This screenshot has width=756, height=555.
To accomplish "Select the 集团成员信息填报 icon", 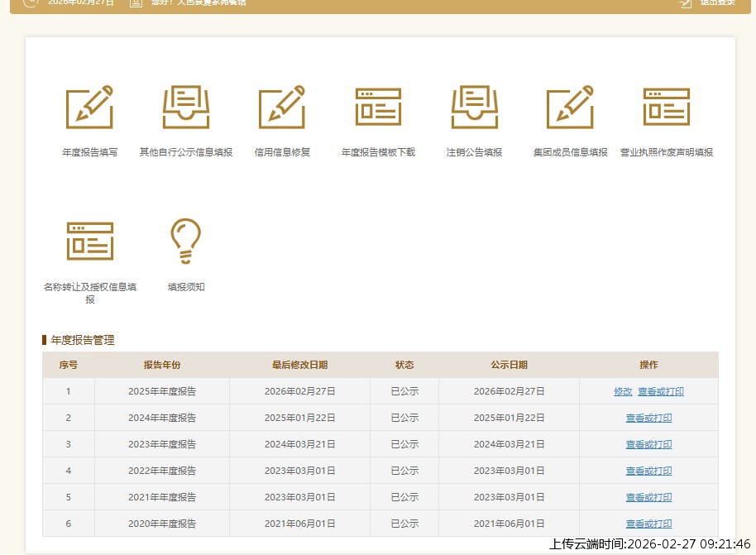I will click(570, 108).
